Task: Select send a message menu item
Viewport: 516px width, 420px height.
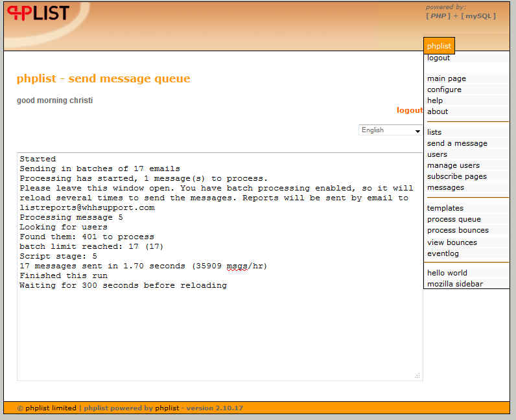Action: tap(457, 143)
